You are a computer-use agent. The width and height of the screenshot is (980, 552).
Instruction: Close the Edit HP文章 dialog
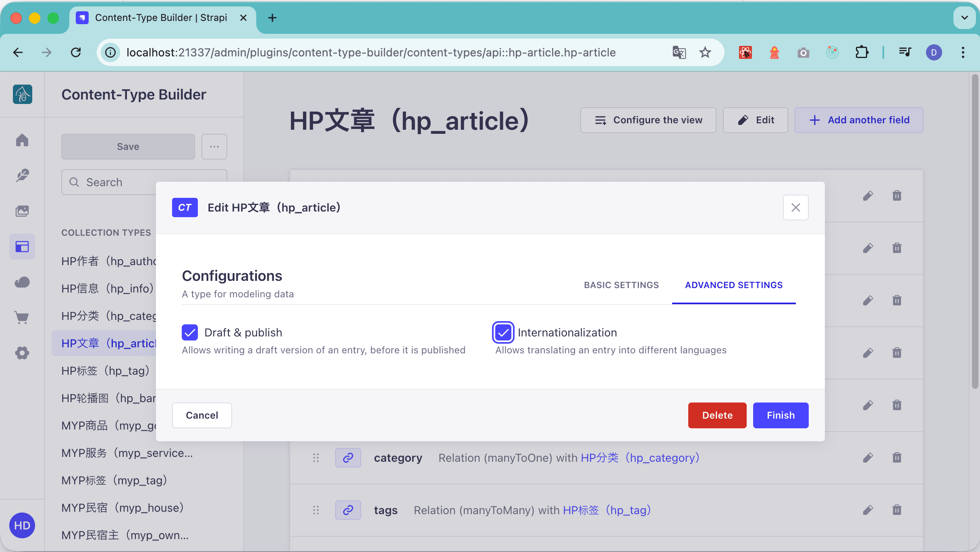[x=795, y=208]
